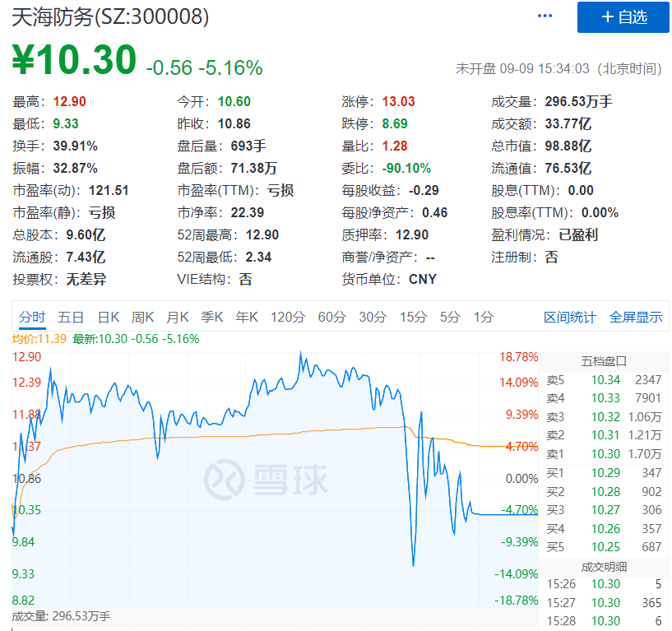
Task: Select the 卖2 order row at 10.31
Action: pyautogui.click(x=604, y=435)
